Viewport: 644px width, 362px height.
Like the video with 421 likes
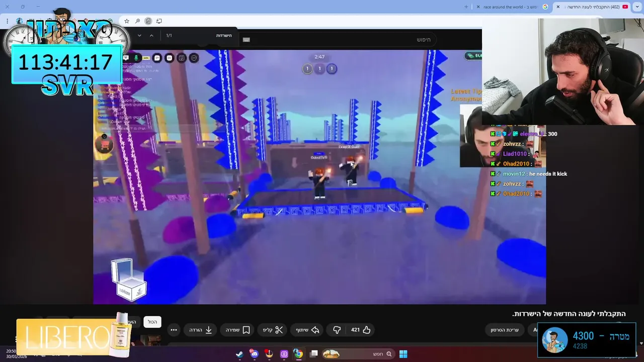click(361, 330)
